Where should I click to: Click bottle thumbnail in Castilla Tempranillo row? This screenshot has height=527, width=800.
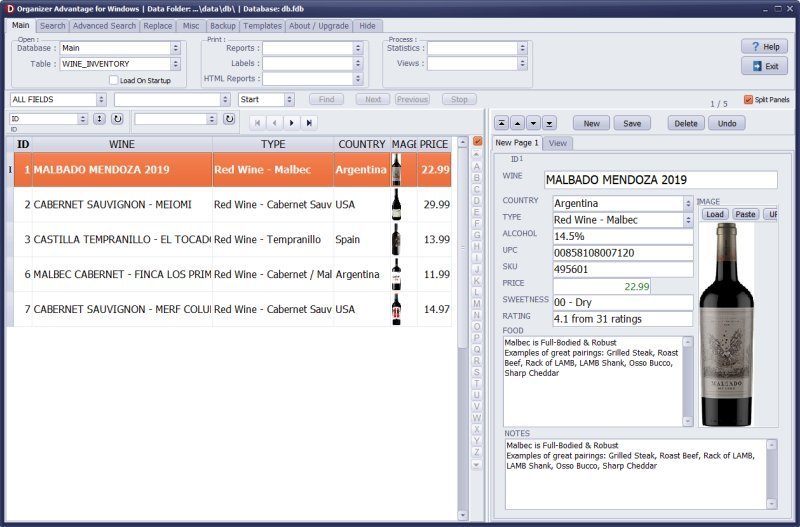(x=396, y=239)
